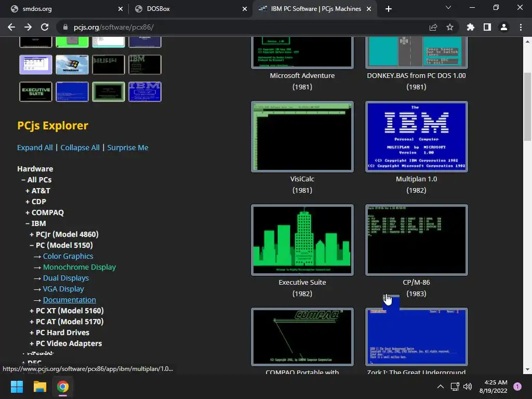Go back to the previous page

pos(11,27)
